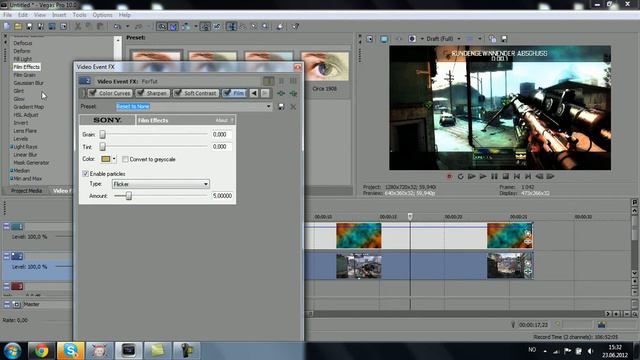Click the Remove Selected Plug-In icon

[293, 93]
